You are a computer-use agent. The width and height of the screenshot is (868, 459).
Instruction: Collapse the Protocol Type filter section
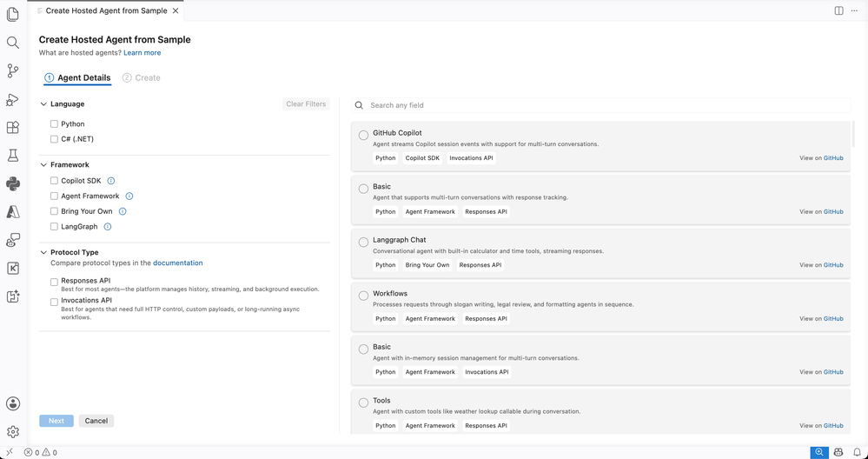coord(43,252)
